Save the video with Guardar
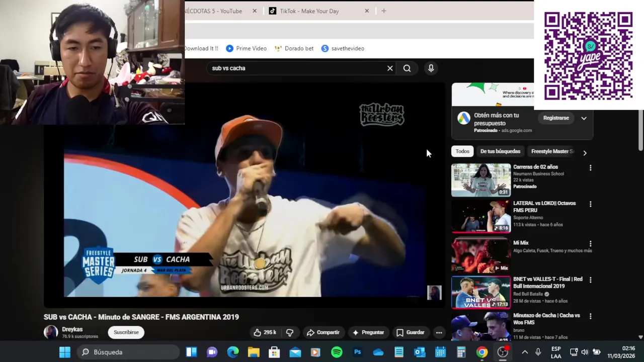Screen dimensions: 644x362 410,332
